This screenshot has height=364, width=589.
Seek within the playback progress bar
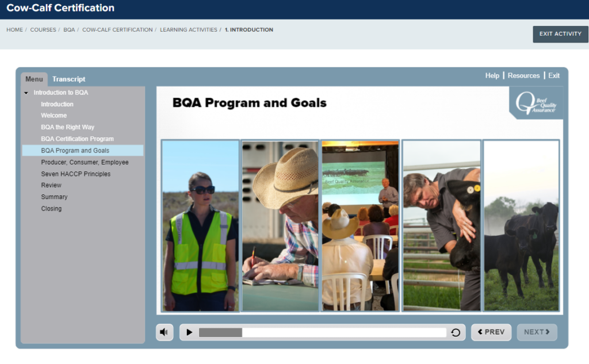322,332
